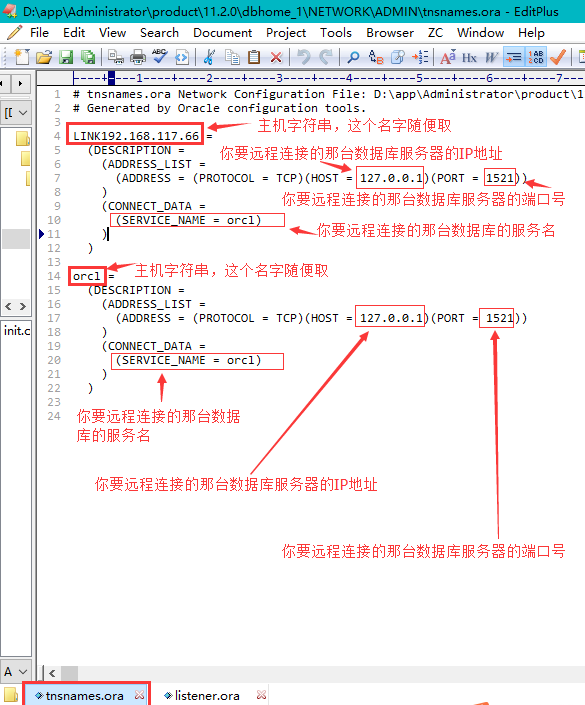Image resolution: width=585 pixels, height=705 pixels.
Task: Open the font settings Aa icon
Action: point(448,57)
